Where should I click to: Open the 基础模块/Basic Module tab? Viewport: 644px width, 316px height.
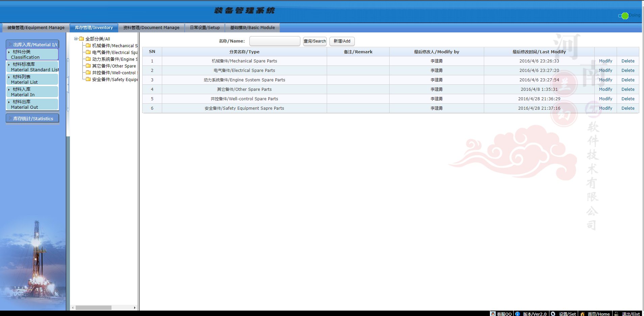click(x=252, y=28)
